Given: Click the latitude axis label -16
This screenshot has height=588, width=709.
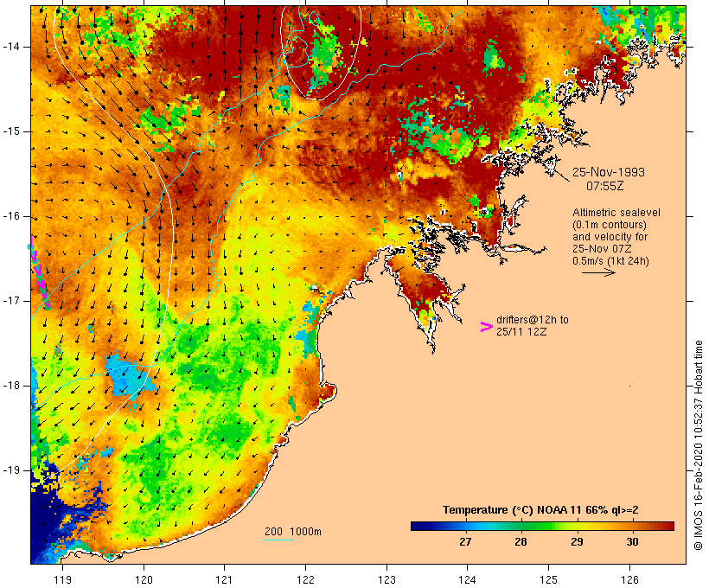Looking at the screenshot, I should [x=11, y=216].
